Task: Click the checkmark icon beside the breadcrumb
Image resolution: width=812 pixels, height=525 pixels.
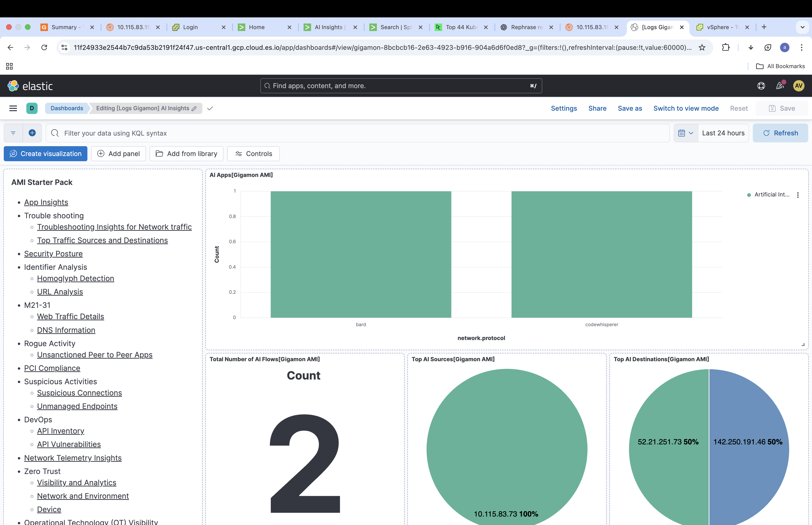Action: (210, 108)
